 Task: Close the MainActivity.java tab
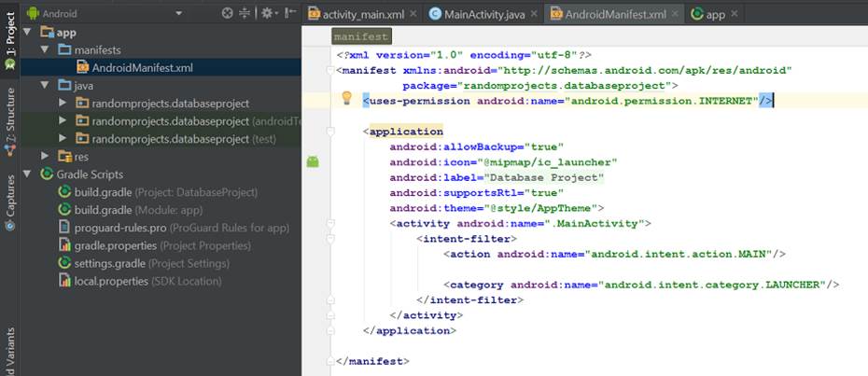533,14
